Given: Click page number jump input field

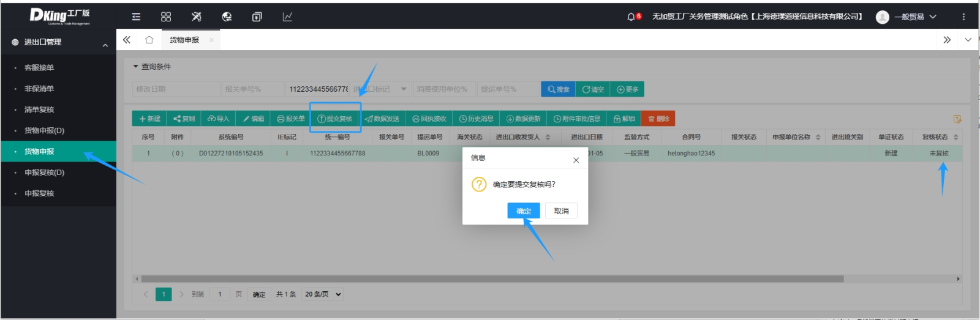Looking at the screenshot, I should tap(219, 294).
